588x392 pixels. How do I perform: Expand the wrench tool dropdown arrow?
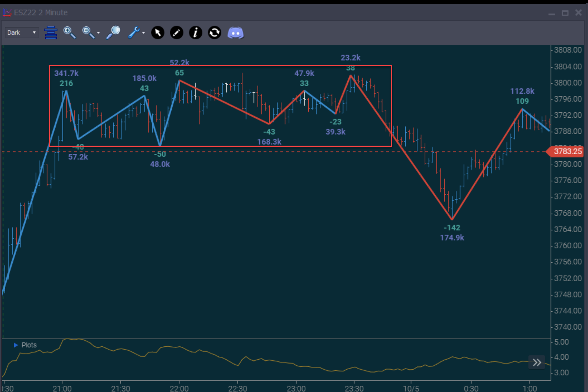[143, 33]
